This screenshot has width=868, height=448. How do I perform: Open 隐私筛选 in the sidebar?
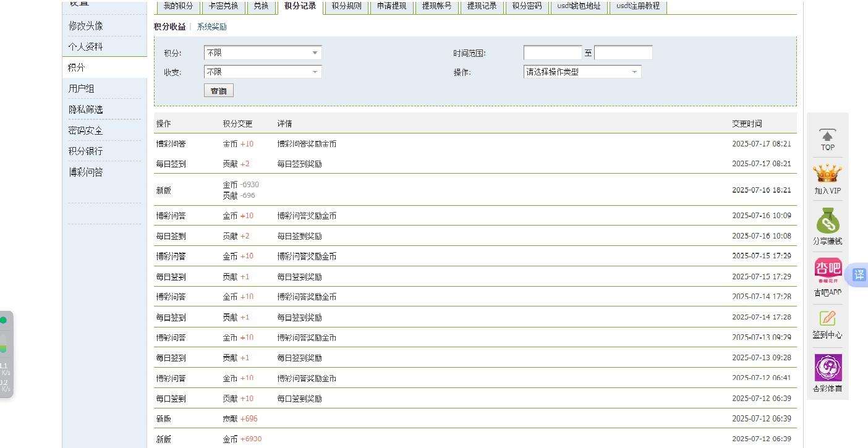[86, 109]
